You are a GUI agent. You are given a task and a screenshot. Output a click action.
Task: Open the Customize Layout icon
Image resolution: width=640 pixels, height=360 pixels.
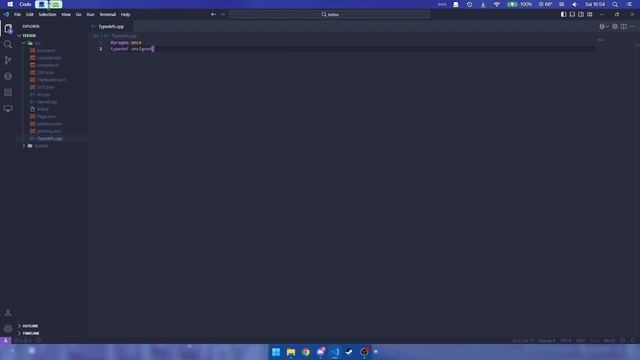click(590, 14)
